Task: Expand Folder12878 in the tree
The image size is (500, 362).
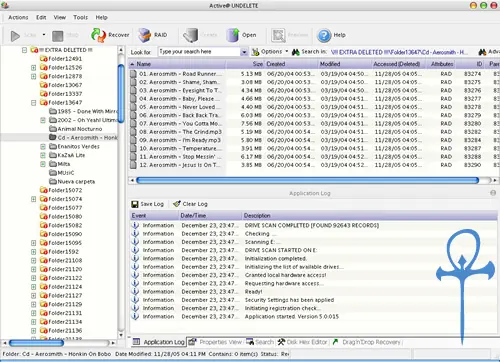Action: [x=33, y=76]
